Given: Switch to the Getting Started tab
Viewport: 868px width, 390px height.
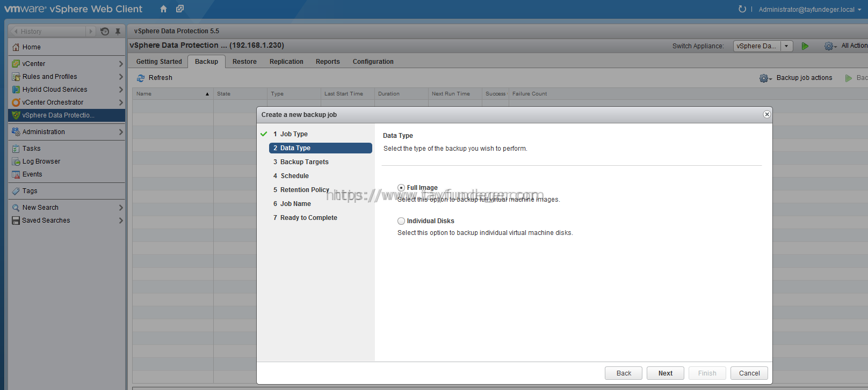Looking at the screenshot, I should [159, 62].
